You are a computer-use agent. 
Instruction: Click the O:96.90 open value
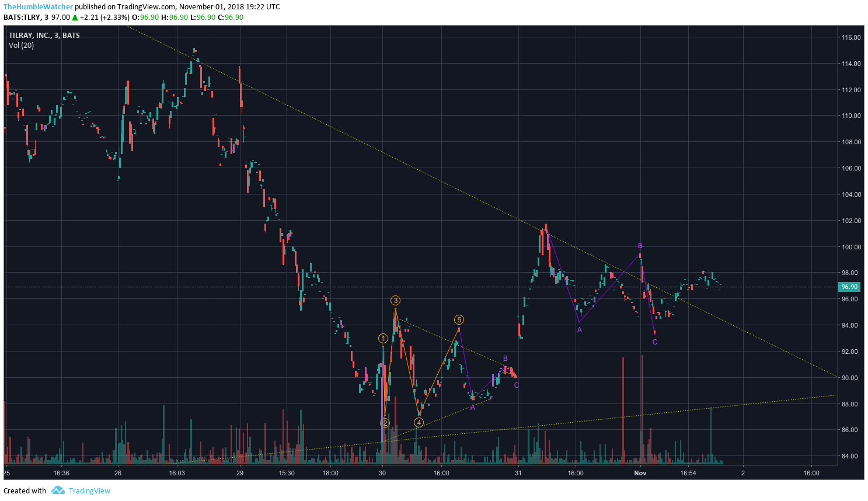click(x=145, y=18)
